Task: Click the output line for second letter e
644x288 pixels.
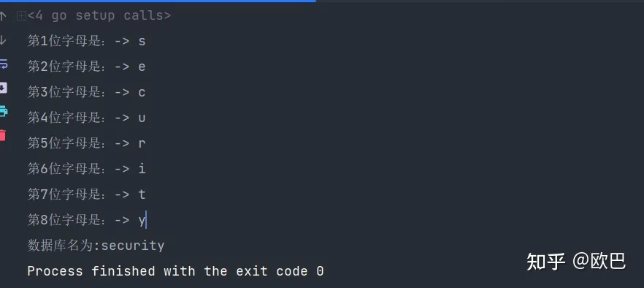Action: 86,67
